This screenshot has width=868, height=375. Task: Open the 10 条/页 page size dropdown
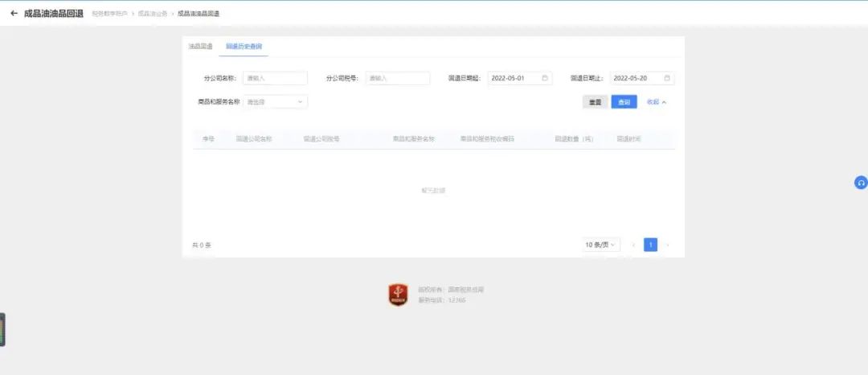click(x=601, y=245)
